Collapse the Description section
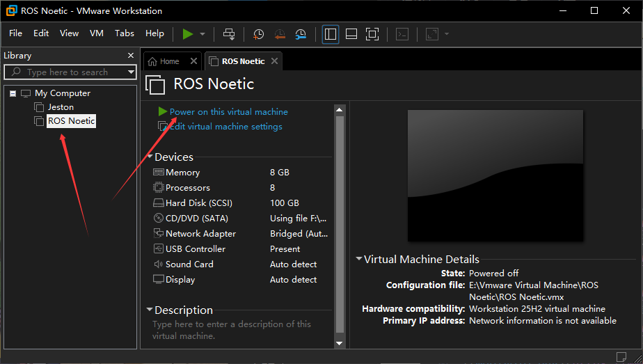This screenshot has height=364, width=643. click(150, 310)
